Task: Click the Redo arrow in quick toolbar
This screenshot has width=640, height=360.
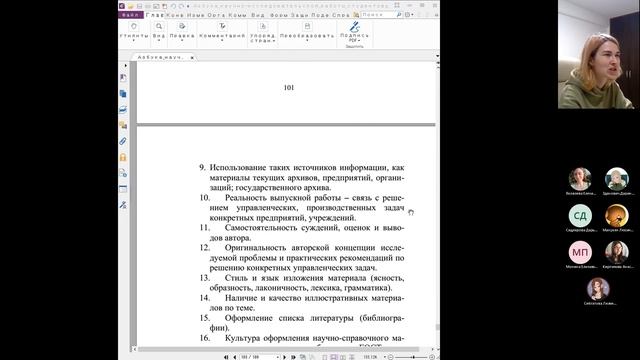Action: pyautogui.click(x=181, y=6)
